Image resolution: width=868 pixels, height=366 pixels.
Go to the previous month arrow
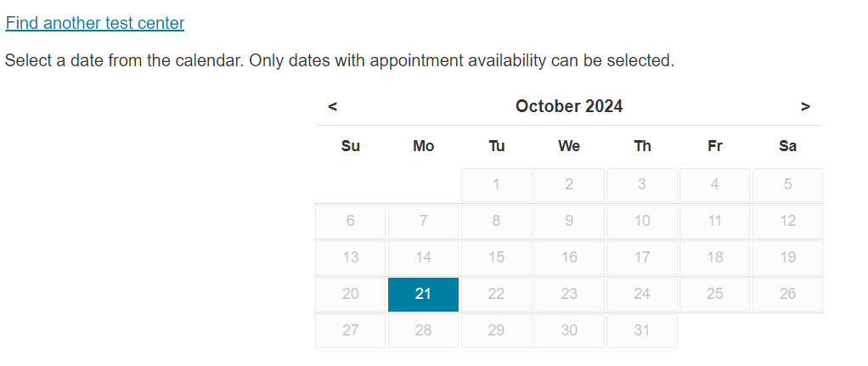pos(333,107)
